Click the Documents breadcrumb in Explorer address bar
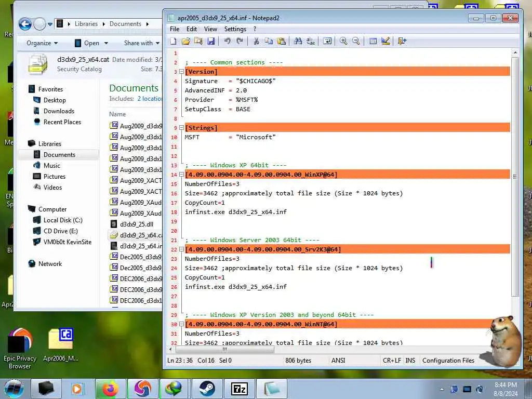This screenshot has width=532, height=399. 125,24
